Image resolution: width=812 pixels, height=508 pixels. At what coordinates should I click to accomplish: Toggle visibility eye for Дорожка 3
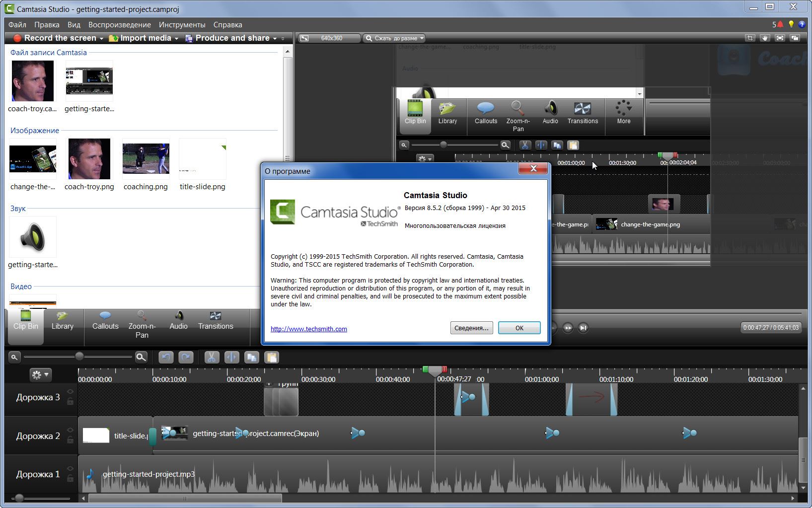tap(70, 392)
